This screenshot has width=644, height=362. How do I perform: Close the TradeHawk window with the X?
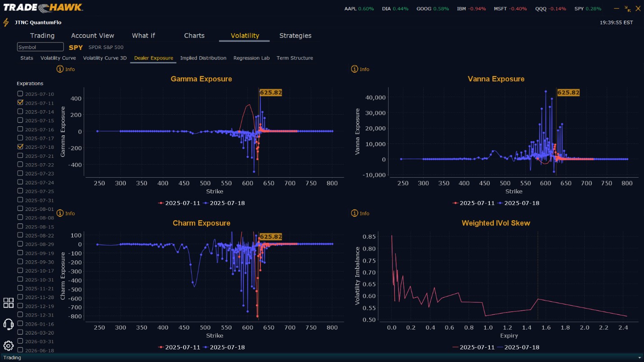coord(638,9)
